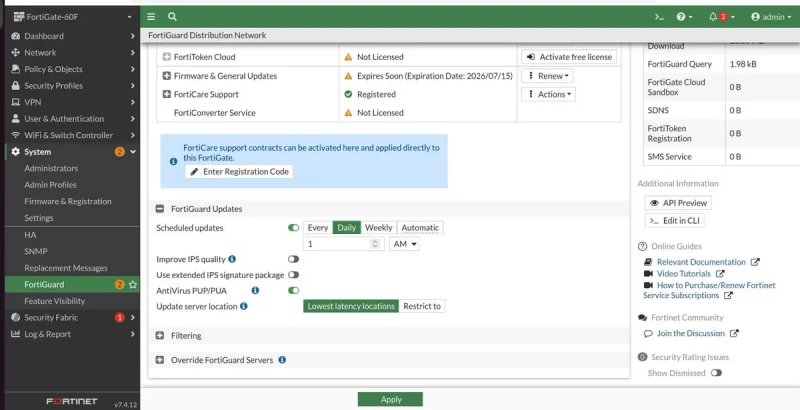Expand the FortiCare Support row
This screenshot has height=410, width=800.
166,94
